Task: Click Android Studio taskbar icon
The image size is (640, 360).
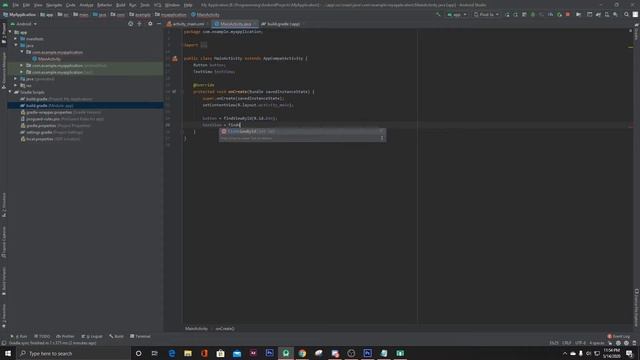Action: tap(286, 353)
